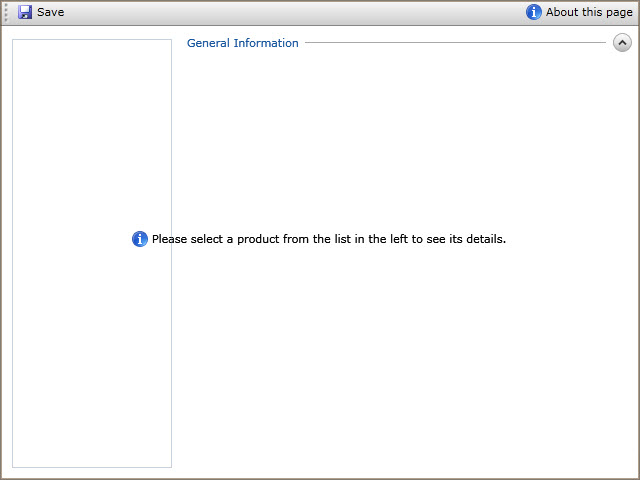Open the About this page text link
The image size is (640, 480).
[x=588, y=12]
